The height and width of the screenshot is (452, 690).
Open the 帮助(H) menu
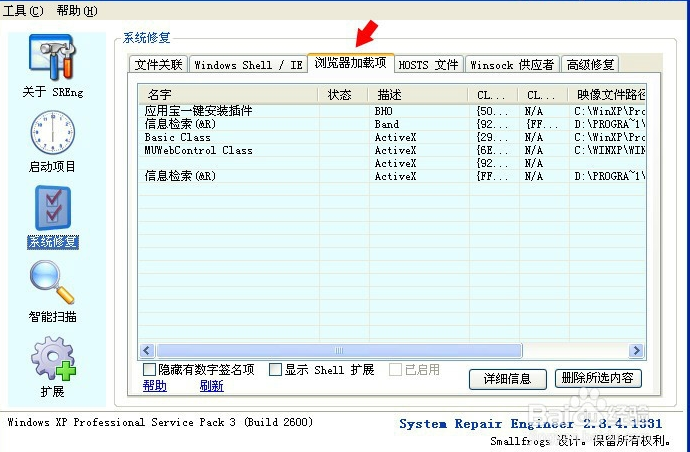pos(77,10)
